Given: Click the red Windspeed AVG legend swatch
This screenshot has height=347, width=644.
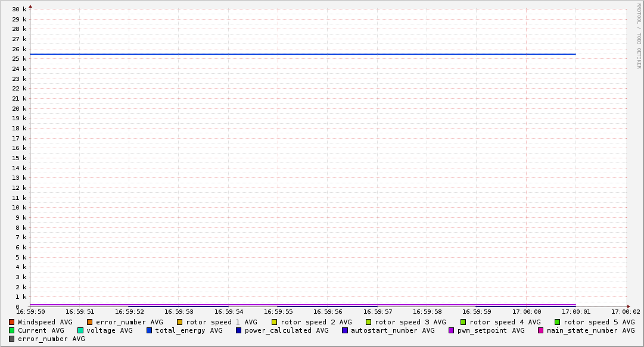Looking at the screenshot, I should tap(11, 322).
